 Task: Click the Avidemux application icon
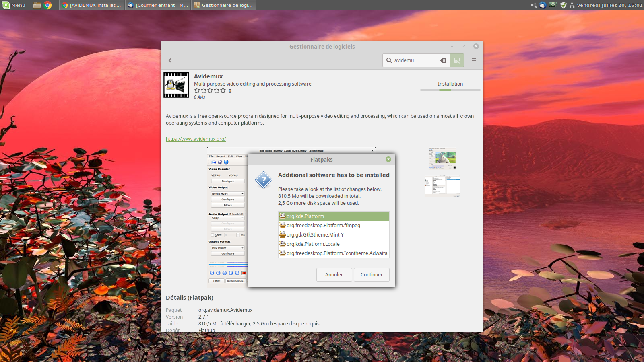click(176, 85)
